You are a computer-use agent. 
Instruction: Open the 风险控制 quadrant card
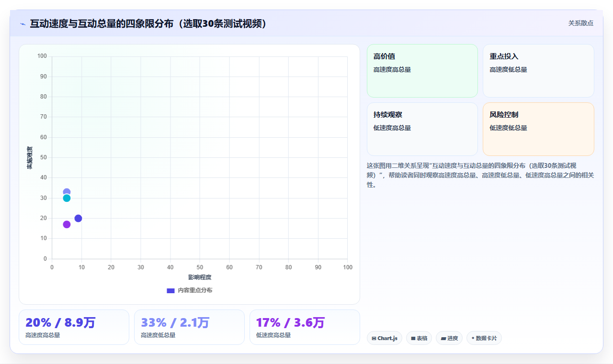(x=538, y=129)
